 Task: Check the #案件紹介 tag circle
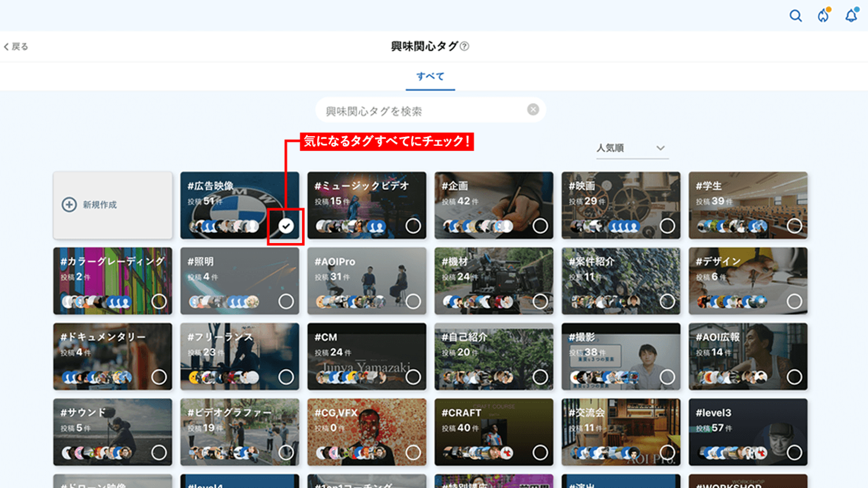coord(667,301)
